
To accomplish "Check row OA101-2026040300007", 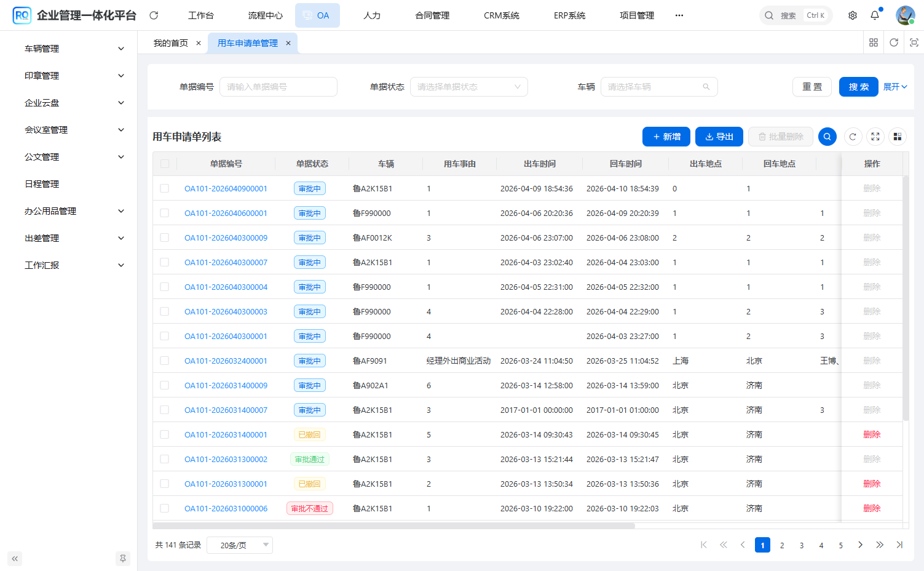I will pyautogui.click(x=165, y=262).
